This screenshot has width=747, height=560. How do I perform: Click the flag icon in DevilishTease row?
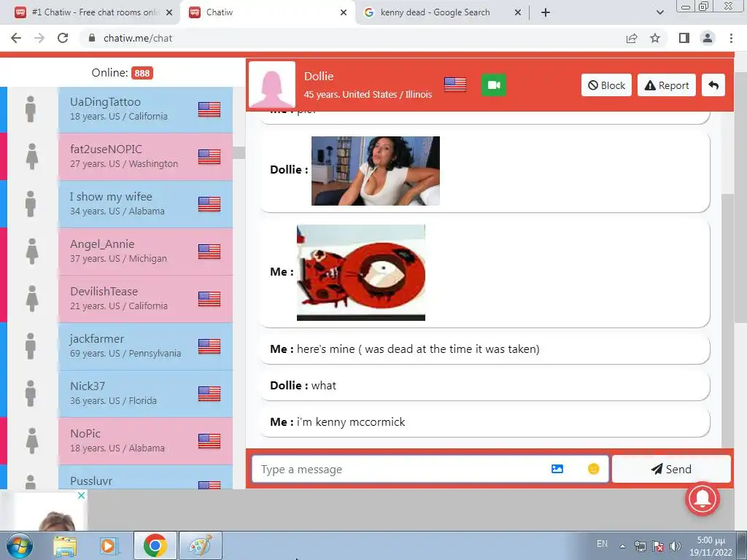[209, 299]
